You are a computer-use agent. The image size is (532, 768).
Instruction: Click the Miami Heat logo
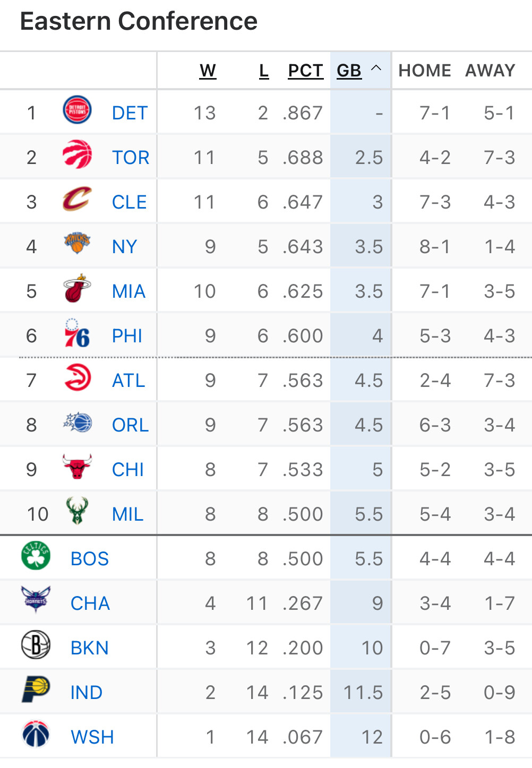pyautogui.click(x=77, y=289)
